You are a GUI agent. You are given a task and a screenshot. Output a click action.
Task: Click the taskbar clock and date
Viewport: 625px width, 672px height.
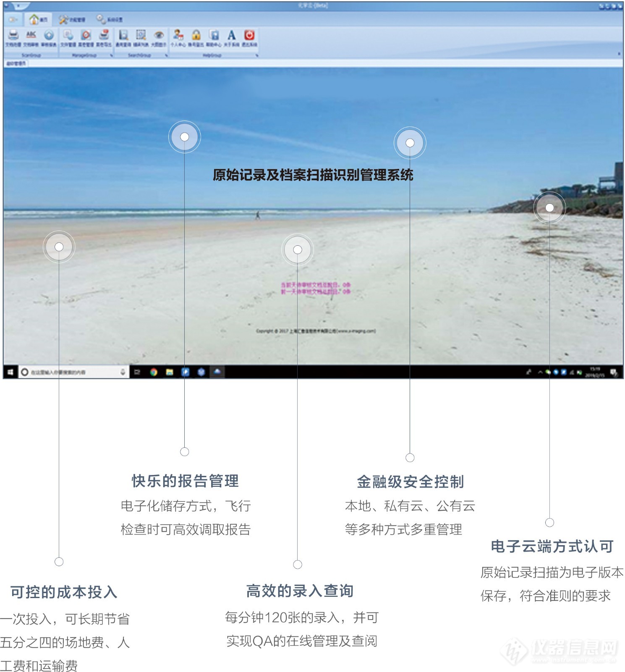coord(595,372)
